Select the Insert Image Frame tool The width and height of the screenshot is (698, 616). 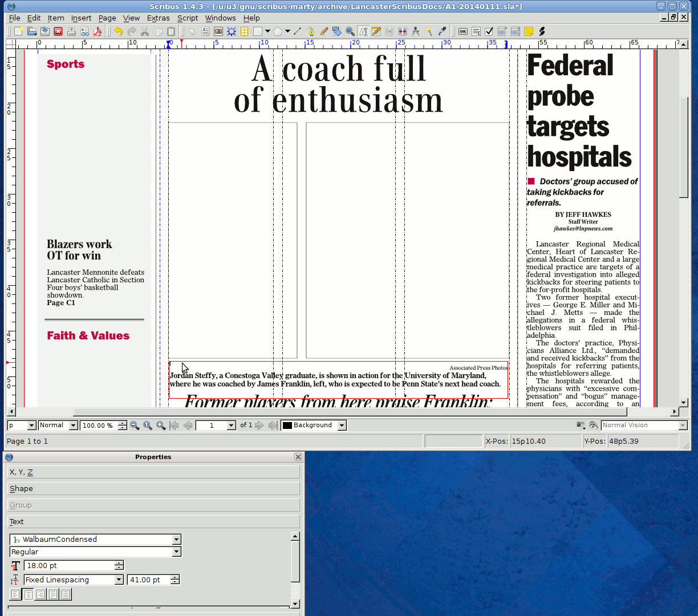pyautogui.click(x=218, y=31)
